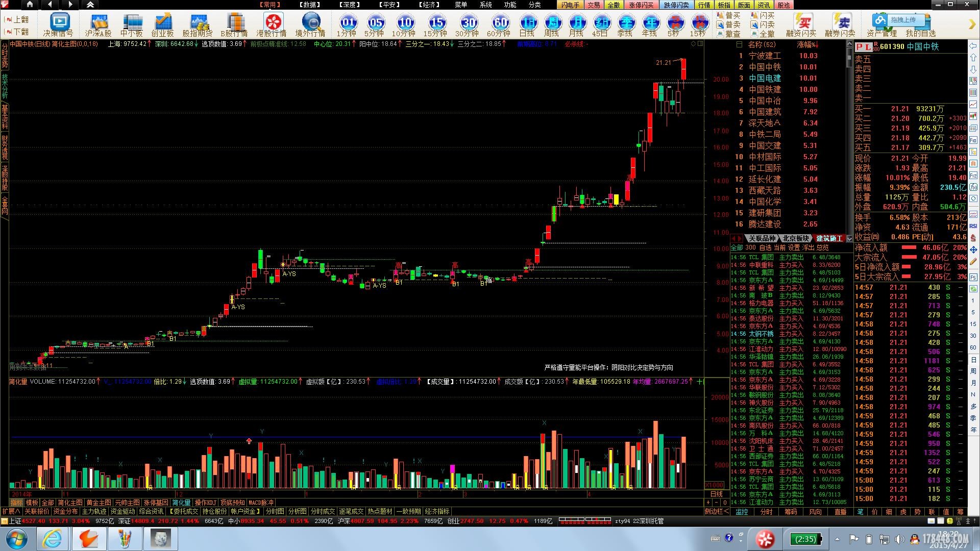980x551 pixels.
Task: Click the 融券闪卖 margin sell icon
Action: pos(840,25)
